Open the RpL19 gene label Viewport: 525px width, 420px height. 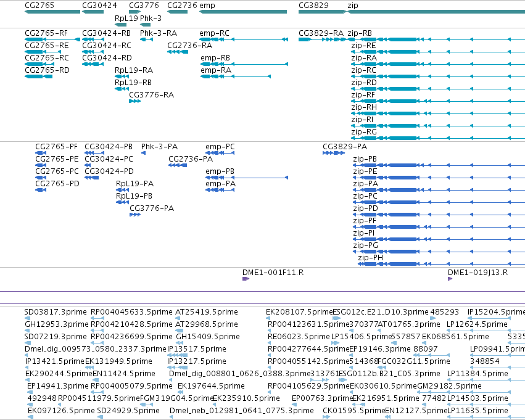click(126, 18)
